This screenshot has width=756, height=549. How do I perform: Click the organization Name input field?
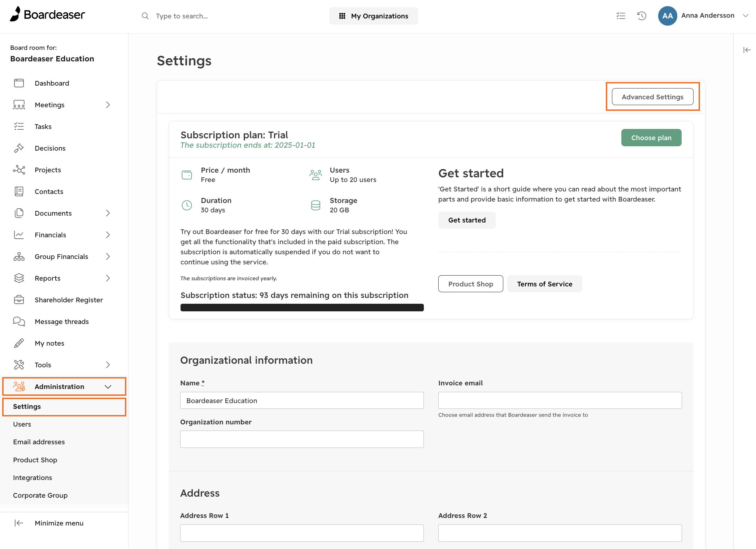[302, 401]
